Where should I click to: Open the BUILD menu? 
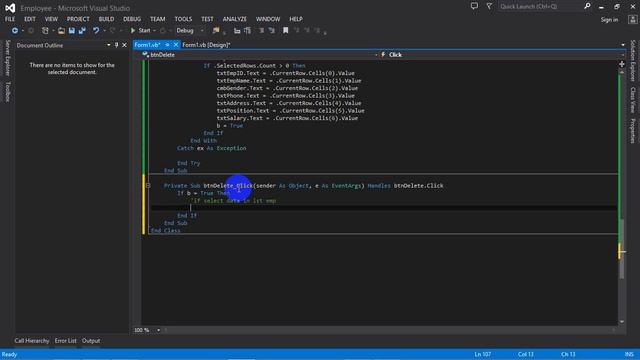[106, 19]
